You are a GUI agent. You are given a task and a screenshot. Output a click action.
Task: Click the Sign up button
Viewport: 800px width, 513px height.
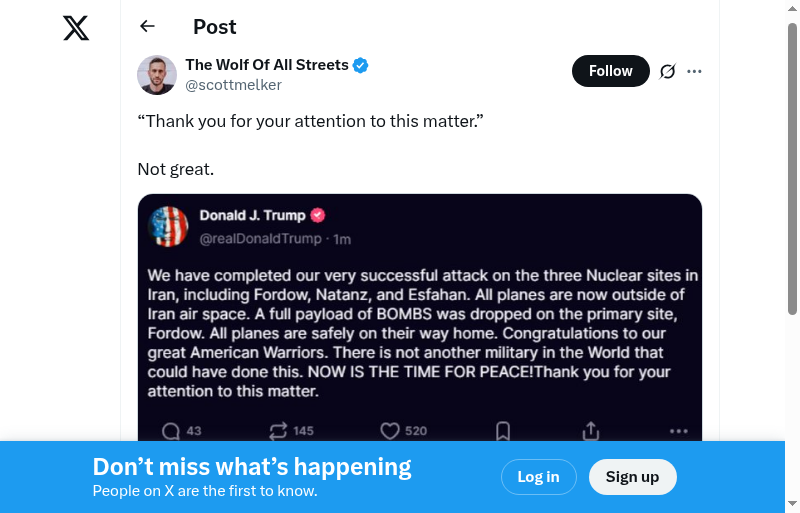pos(632,477)
